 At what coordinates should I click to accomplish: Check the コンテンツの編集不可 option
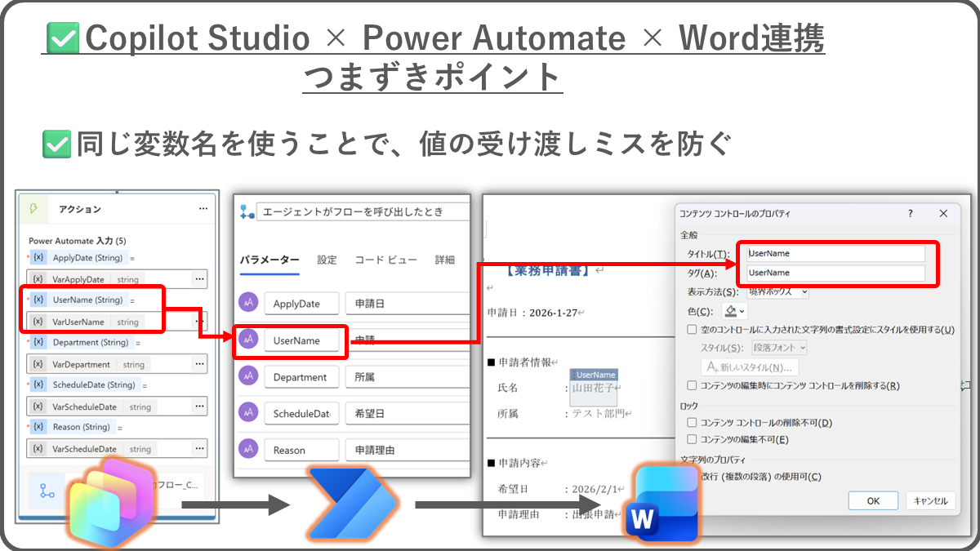[693, 440]
